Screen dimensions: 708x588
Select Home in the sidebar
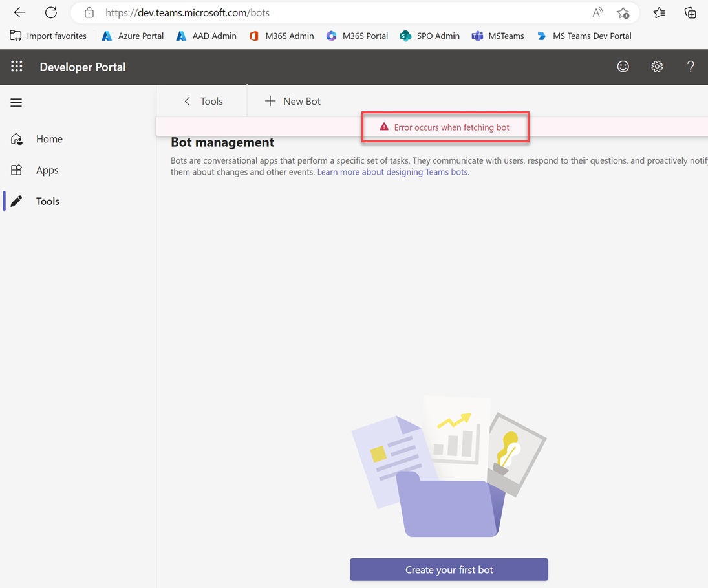pos(49,138)
